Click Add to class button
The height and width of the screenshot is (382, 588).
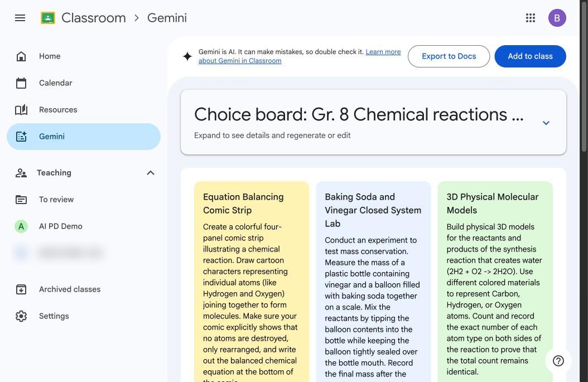(x=530, y=56)
